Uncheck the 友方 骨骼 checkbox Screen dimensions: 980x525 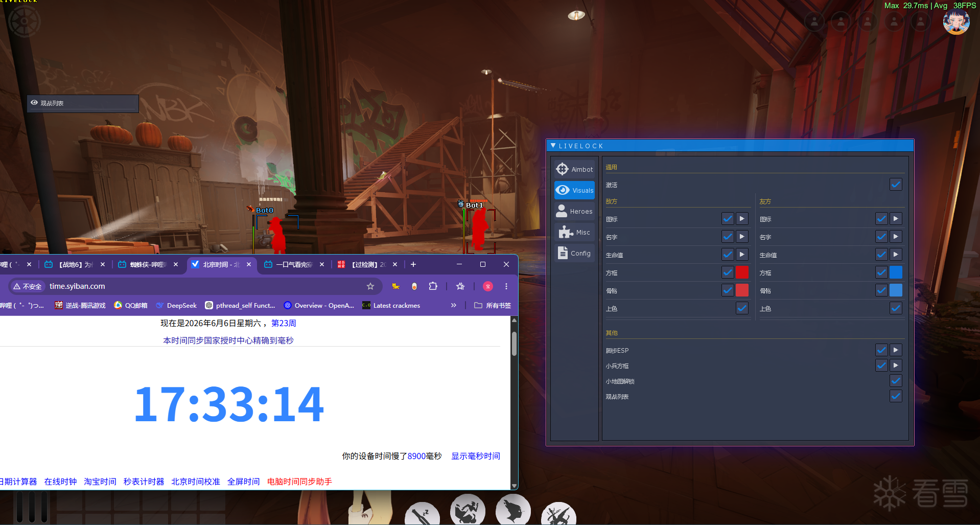881,290
